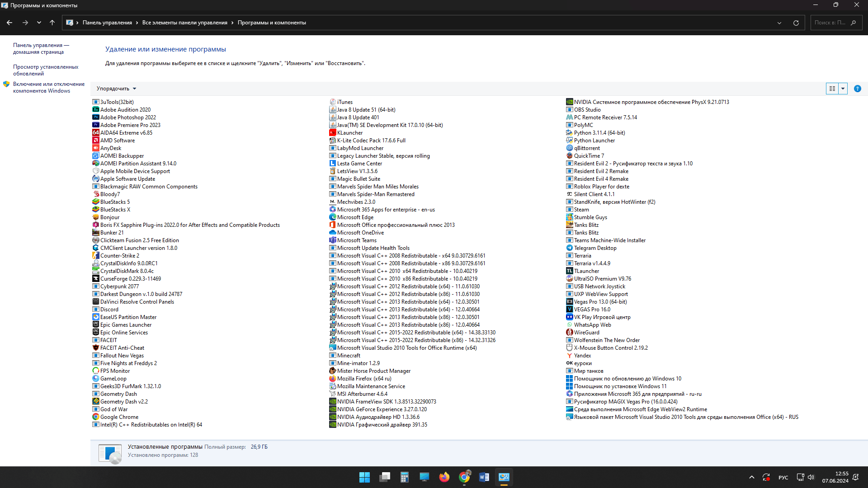Expand the address bar path dropdown
The height and width of the screenshot is (488, 868).
pos(779,22)
